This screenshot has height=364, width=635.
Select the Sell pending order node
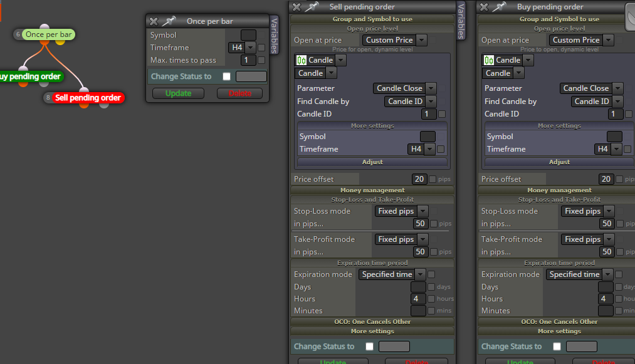[x=88, y=98]
